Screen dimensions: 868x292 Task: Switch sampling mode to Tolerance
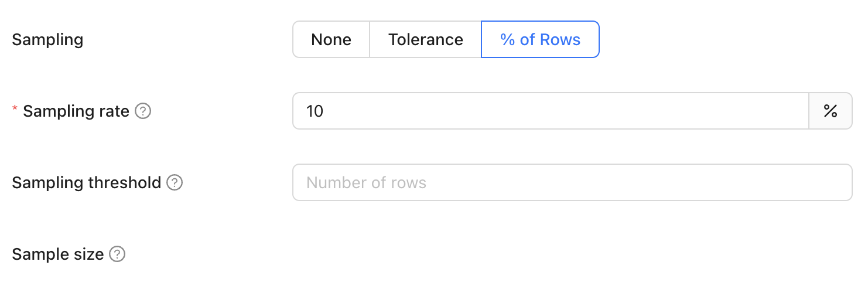pyautogui.click(x=426, y=39)
